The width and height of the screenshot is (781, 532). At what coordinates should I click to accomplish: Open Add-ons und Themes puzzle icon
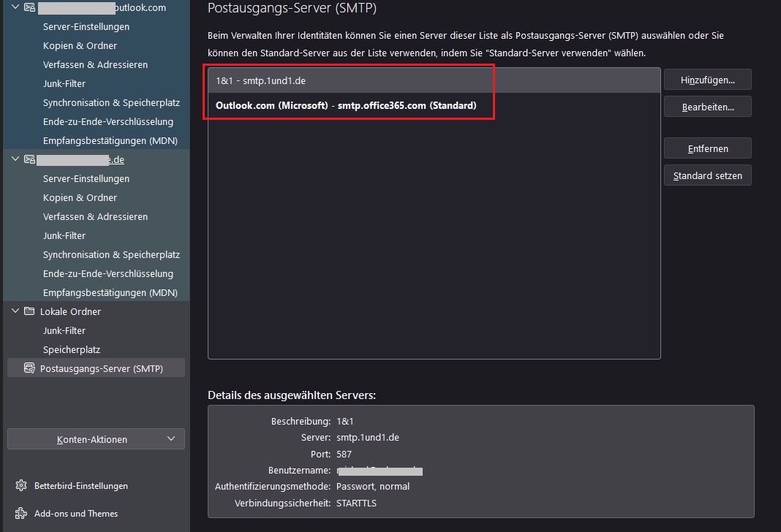click(21, 513)
